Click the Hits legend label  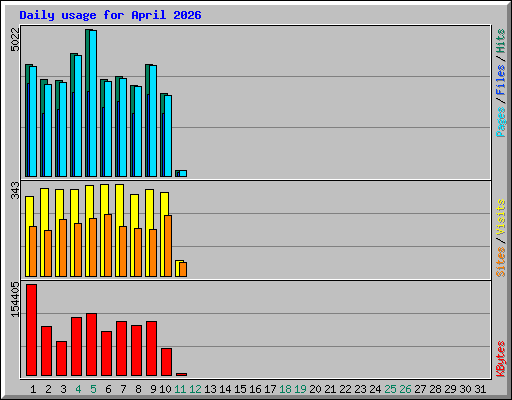(x=500, y=41)
